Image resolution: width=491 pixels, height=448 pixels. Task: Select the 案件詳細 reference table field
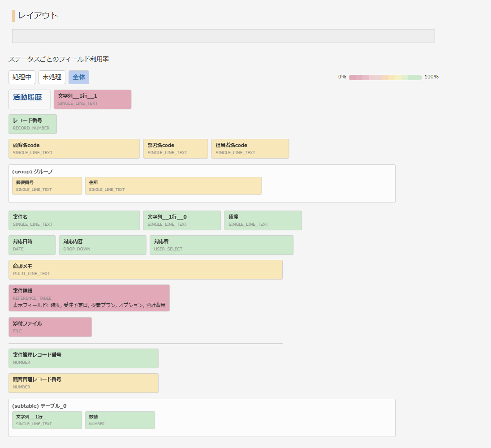89,297
